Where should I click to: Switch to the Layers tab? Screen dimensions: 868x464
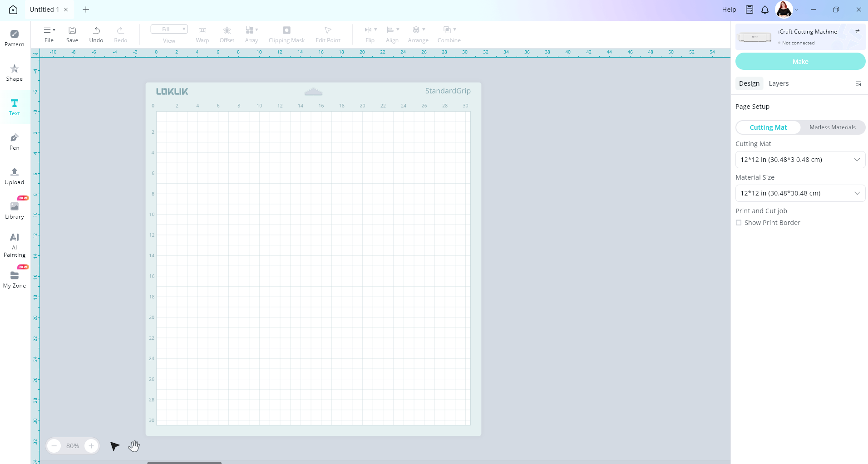tap(779, 83)
